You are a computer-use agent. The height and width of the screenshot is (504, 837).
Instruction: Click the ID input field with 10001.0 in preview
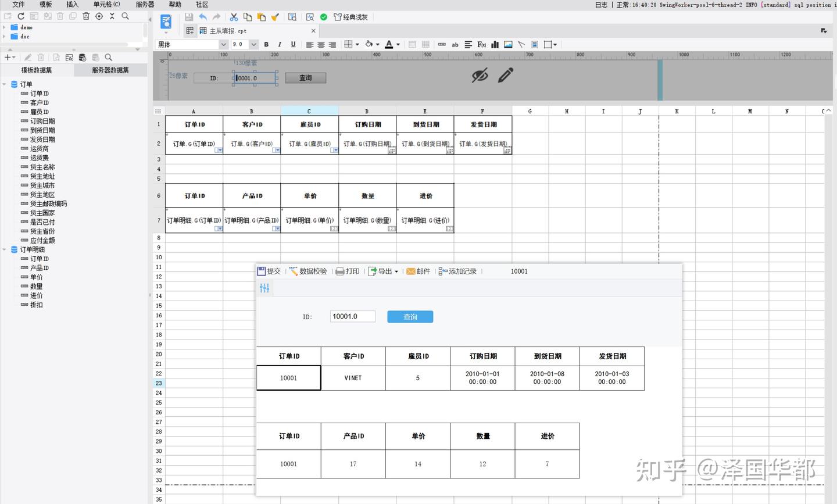pos(353,317)
